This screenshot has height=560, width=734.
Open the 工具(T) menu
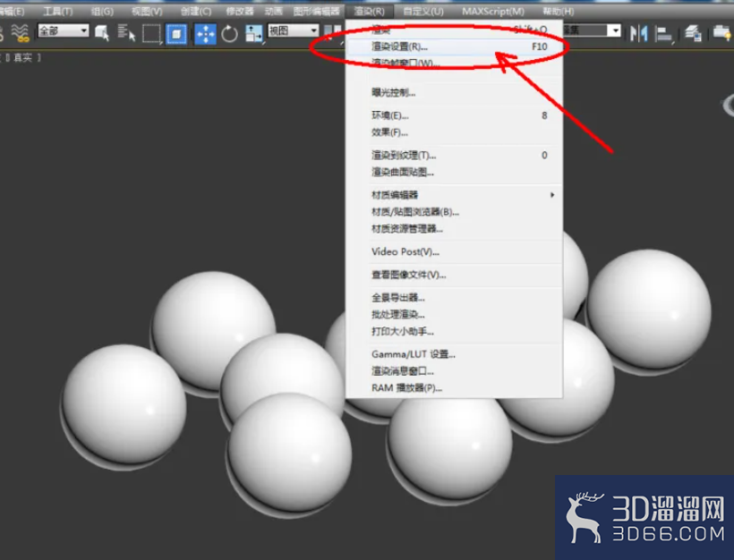(57, 11)
